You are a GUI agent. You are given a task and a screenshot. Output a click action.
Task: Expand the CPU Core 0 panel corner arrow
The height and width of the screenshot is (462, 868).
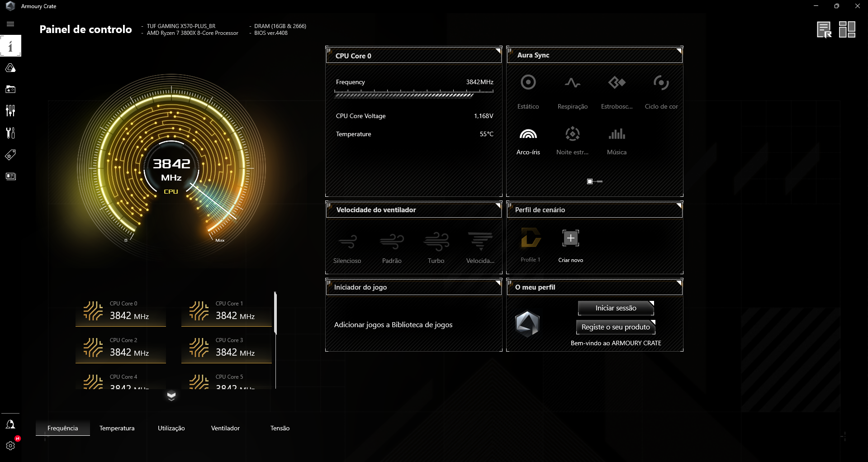point(498,50)
